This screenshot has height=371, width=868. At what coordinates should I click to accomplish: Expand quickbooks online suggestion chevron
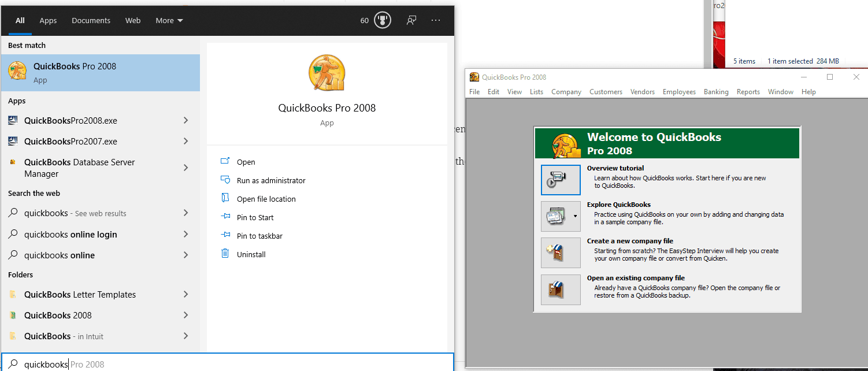coord(186,255)
